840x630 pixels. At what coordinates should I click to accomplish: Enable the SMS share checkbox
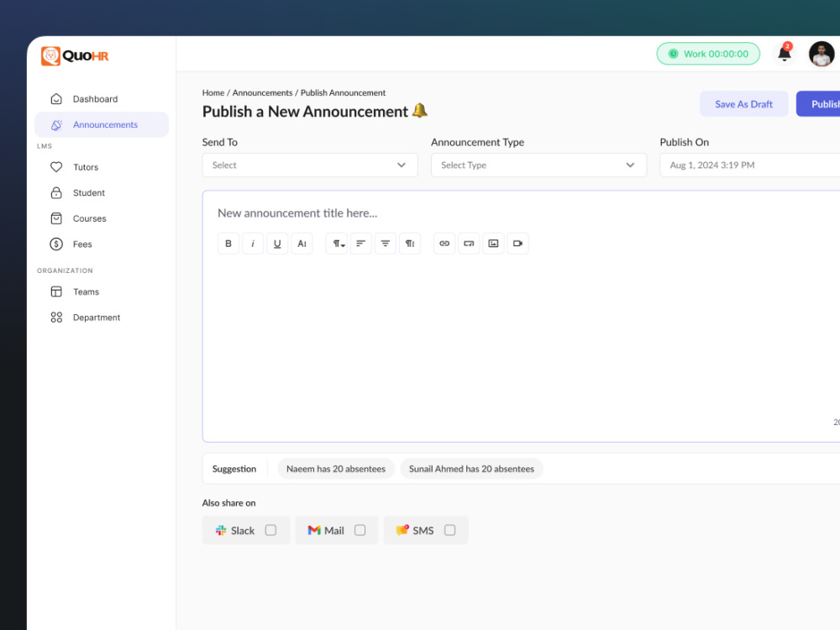450,530
